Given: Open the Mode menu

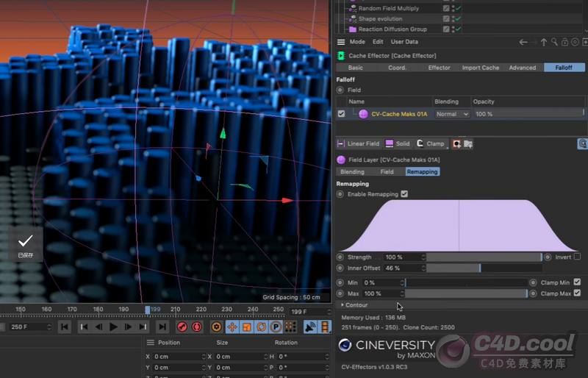Looking at the screenshot, I should click(x=357, y=42).
